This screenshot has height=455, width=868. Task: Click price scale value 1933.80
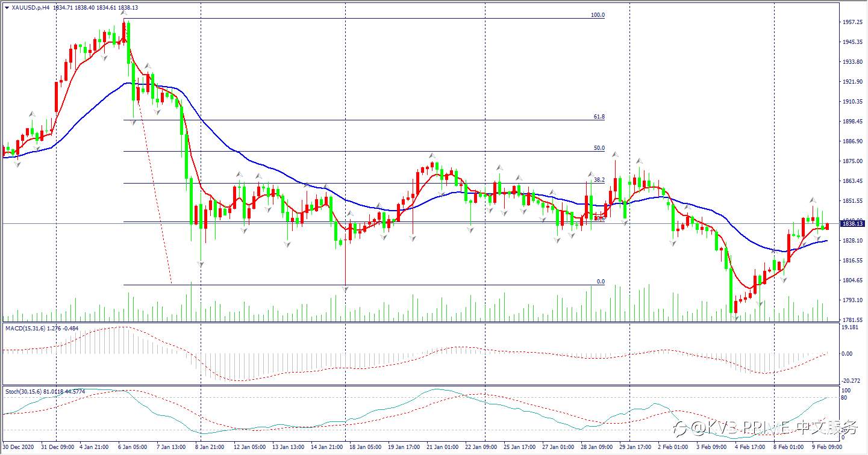point(852,62)
